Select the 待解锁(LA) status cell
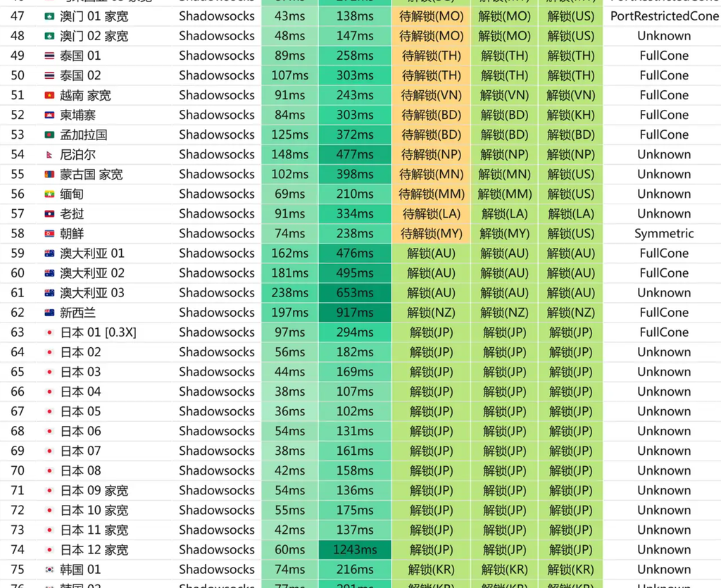721x588 pixels. pos(432,214)
